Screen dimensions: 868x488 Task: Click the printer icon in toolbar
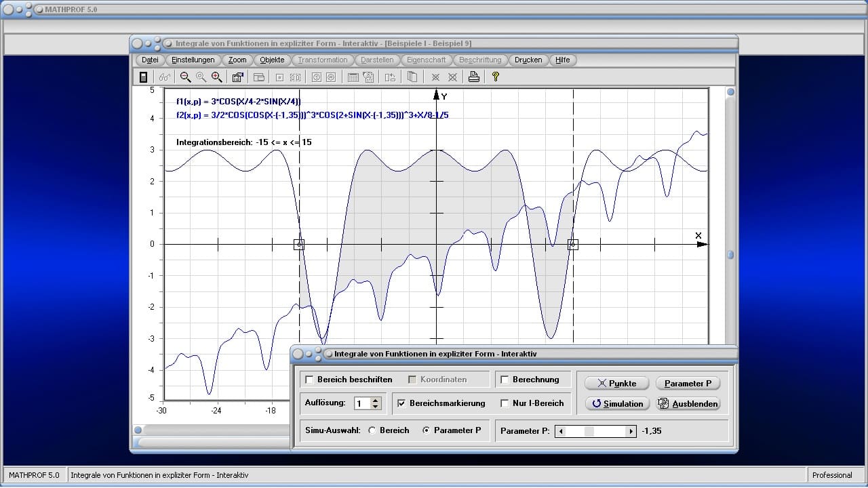tap(474, 77)
